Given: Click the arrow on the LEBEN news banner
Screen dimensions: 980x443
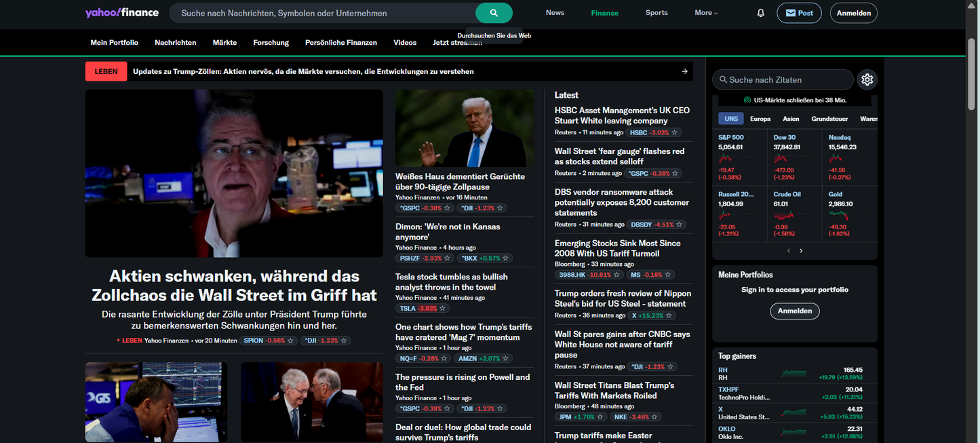Looking at the screenshot, I should point(684,71).
